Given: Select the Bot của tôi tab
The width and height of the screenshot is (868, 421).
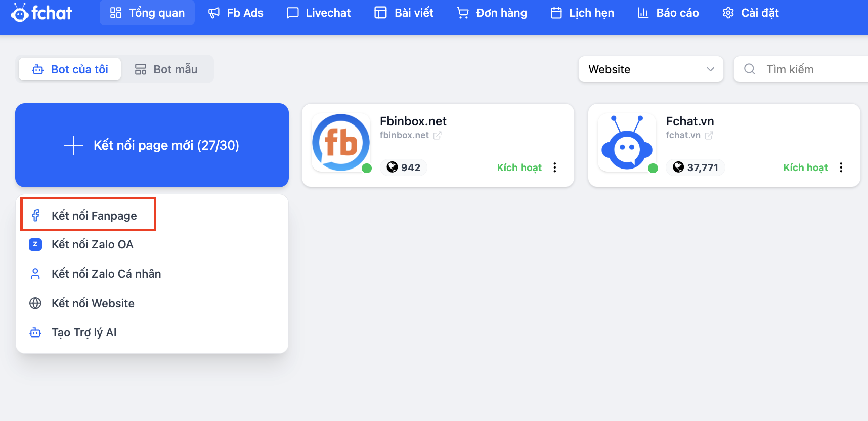Looking at the screenshot, I should [x=70, y=69].
